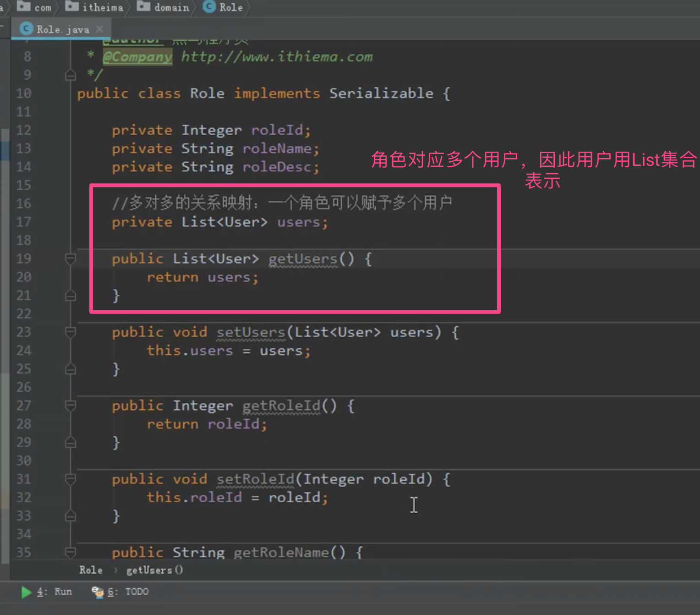Screen dimensions: 700x615
Task: Fold end marker of setUsers at line 25
Action: [70, 369]
